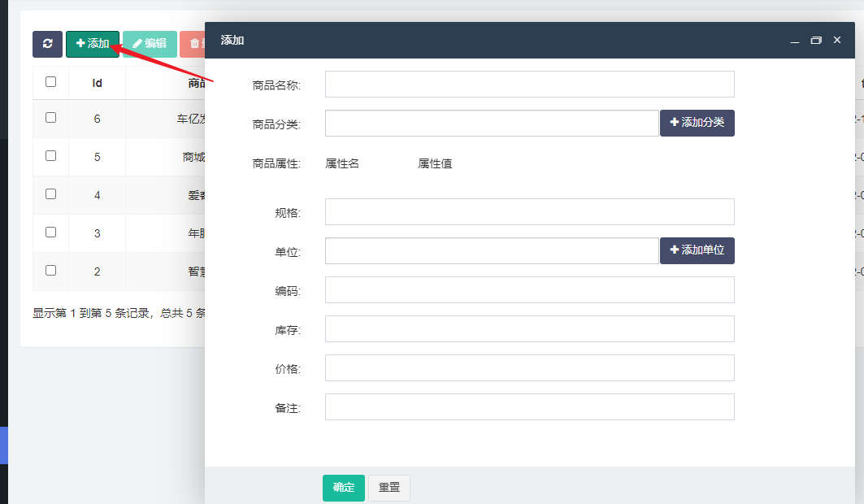864x504 pixels.
Task: Click the 备注 remarks input field
Action: 528,406
